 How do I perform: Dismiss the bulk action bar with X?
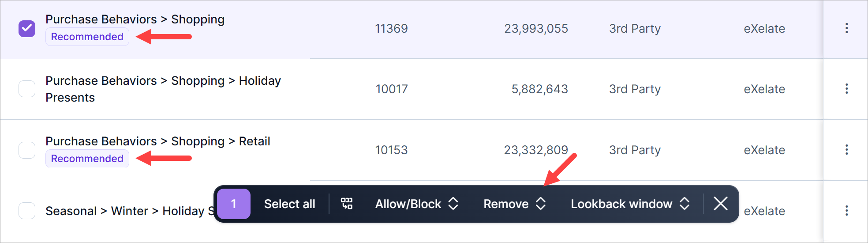pyautogui.click(x=720, y=204)
